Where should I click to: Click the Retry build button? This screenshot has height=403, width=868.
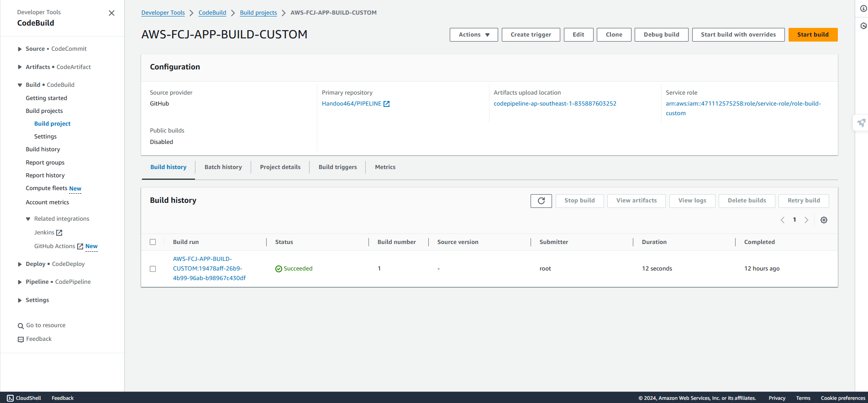click(804, 201)
